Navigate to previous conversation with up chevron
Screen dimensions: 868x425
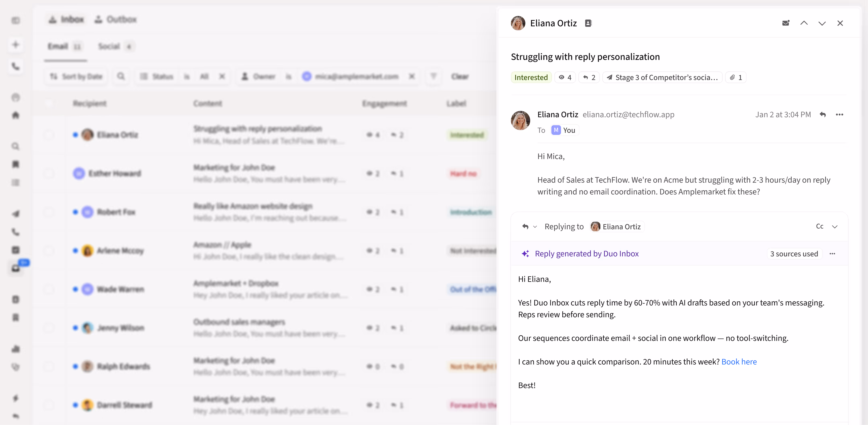tap(804, 23)
